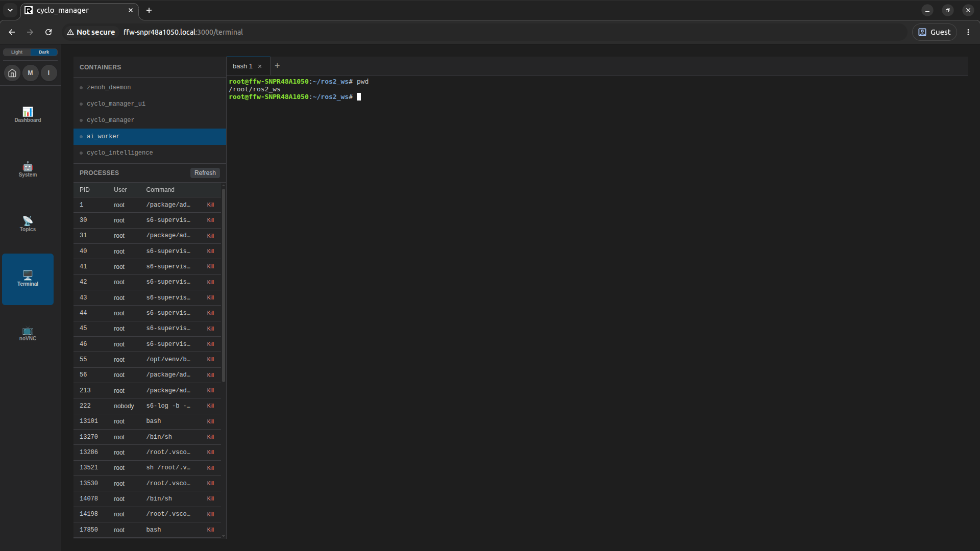980x551 pixels.
Task: Switch to Dark theme
Action: [44, 52]
